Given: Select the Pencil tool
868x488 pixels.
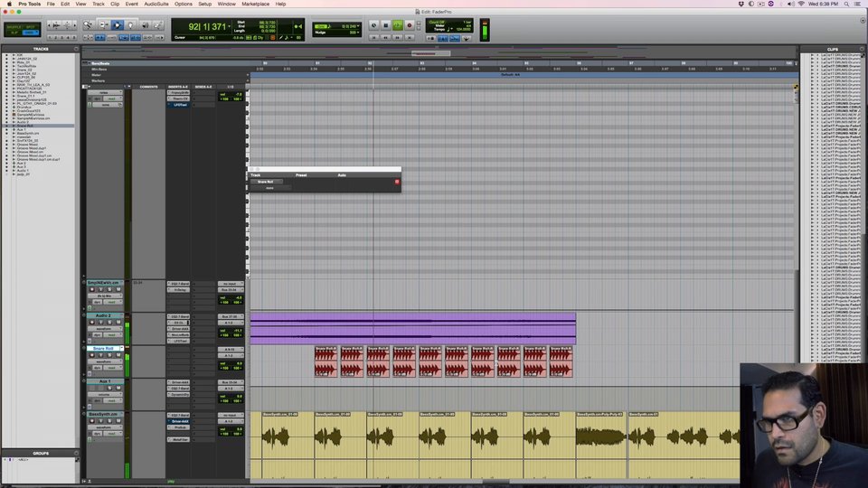Looking at the screenshot, I should pyautogui.click(x=157, y=25).
